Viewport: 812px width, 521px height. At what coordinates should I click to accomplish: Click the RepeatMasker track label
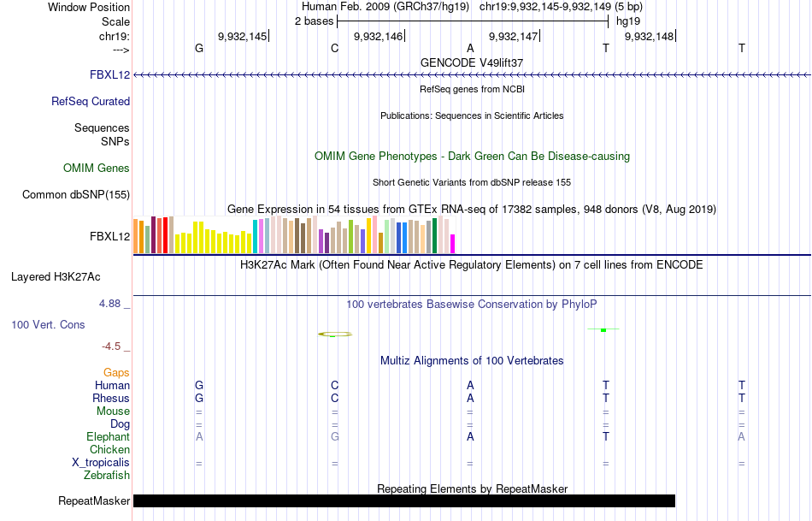[x=94, y=500]
